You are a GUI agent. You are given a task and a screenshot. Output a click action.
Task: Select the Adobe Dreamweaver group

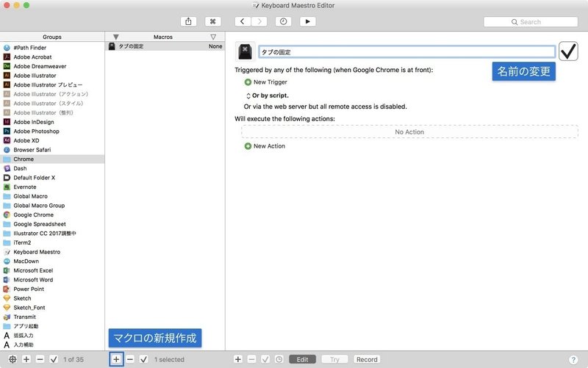(52, 66)
